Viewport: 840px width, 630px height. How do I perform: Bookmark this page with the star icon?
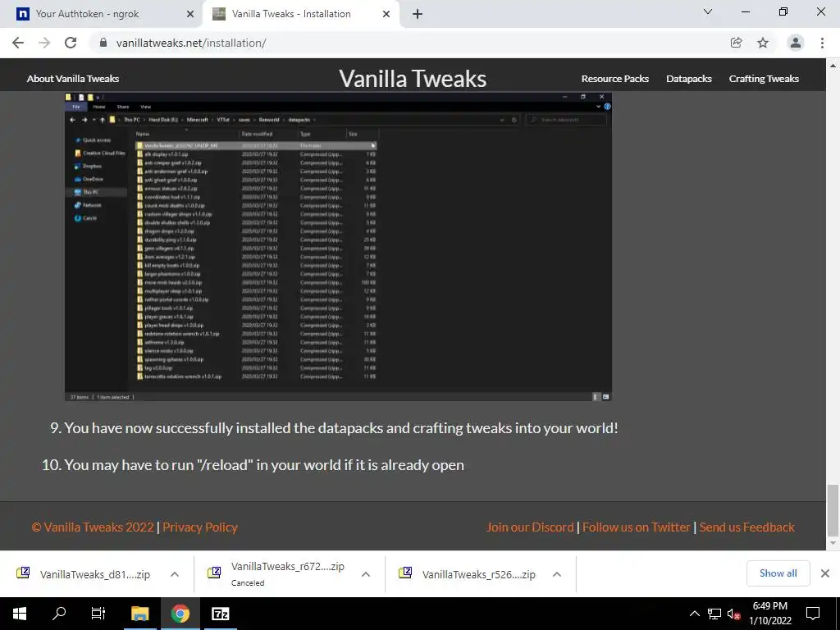tap(763, 43)
